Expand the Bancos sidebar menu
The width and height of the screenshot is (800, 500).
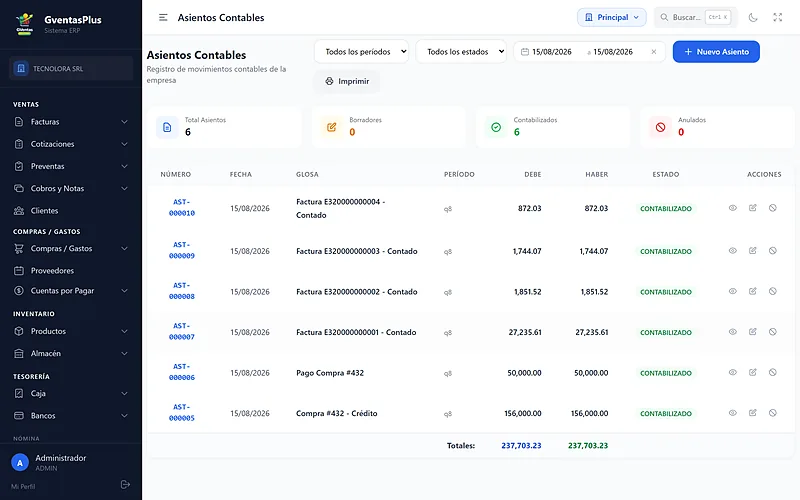pos(71,415)
